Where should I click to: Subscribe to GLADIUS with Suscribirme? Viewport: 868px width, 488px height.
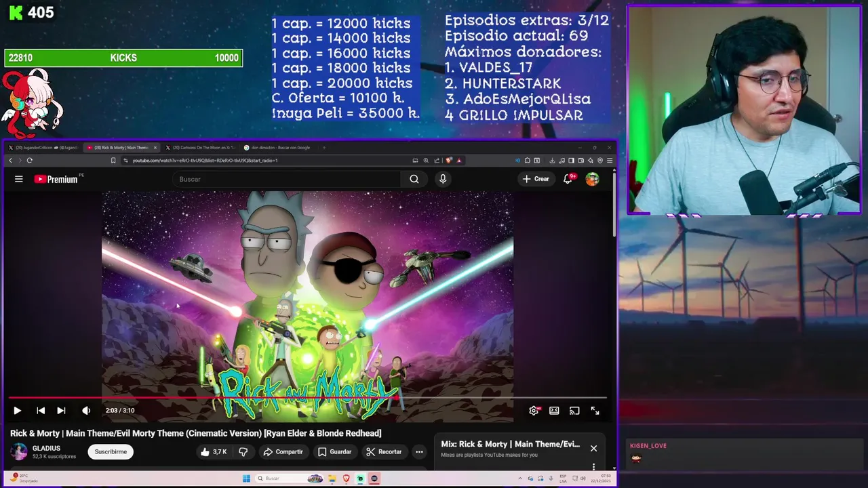click(x=111, y=451)
